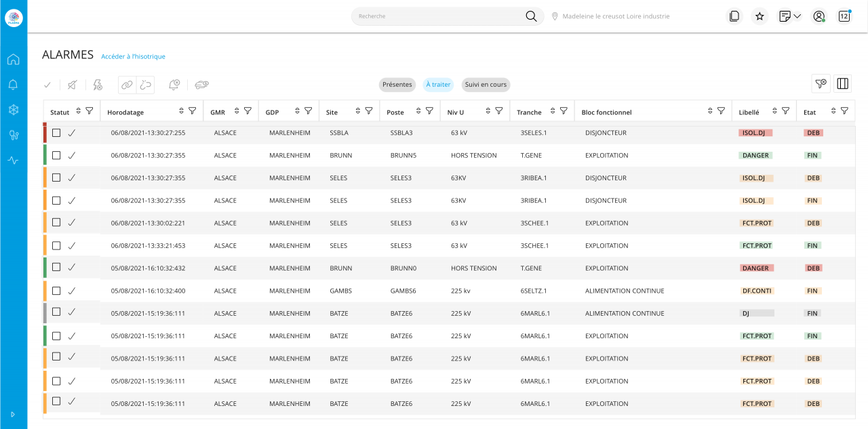Open the alarms bell in sidebar
This screenshot has width=868, height=429.
click(13, 85)
